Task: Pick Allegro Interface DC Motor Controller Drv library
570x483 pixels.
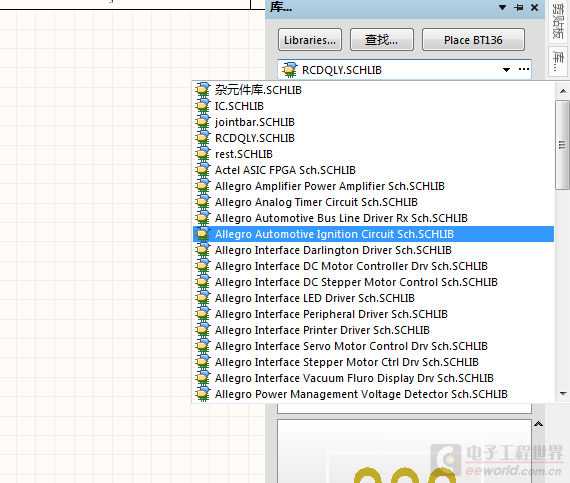Action: click(x=373, y=266)
